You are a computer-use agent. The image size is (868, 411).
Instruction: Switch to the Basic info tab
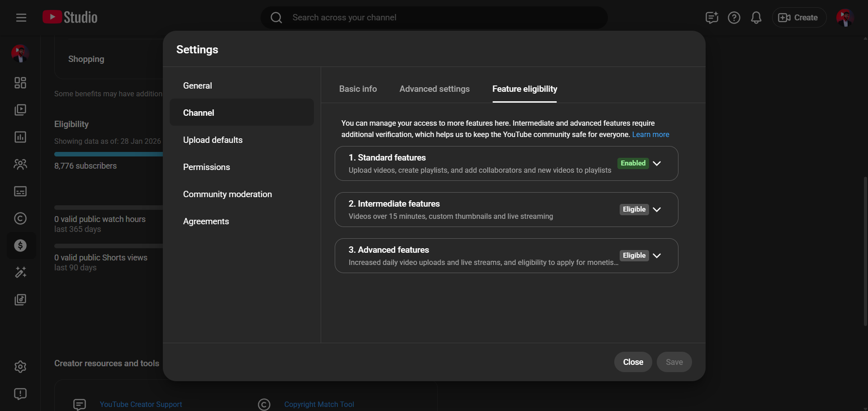click(x=358, y=89)
